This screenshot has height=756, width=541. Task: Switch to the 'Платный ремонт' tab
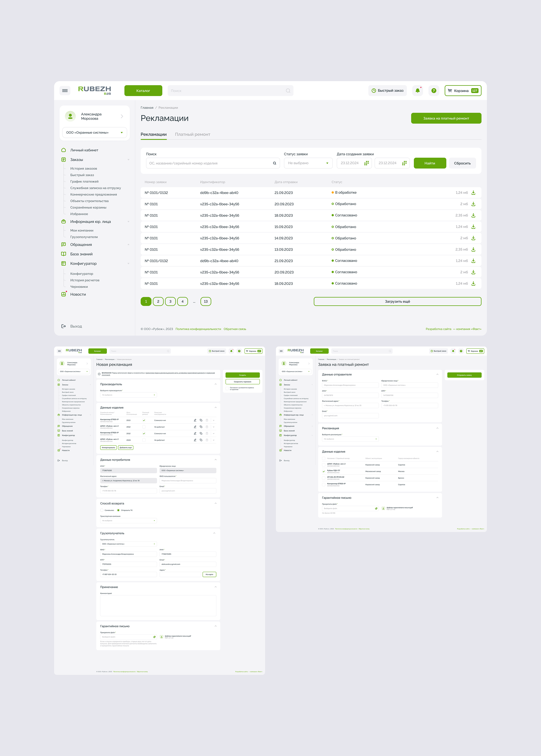[x=193, y=134]
